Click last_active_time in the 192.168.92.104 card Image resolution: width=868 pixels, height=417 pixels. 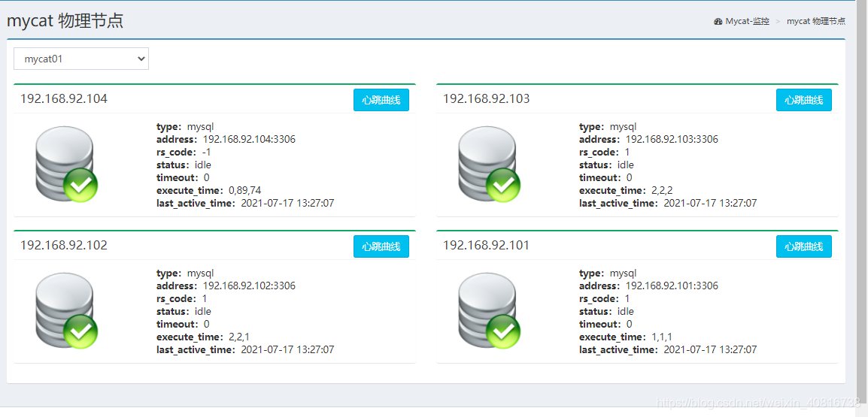tap(245, 204)
